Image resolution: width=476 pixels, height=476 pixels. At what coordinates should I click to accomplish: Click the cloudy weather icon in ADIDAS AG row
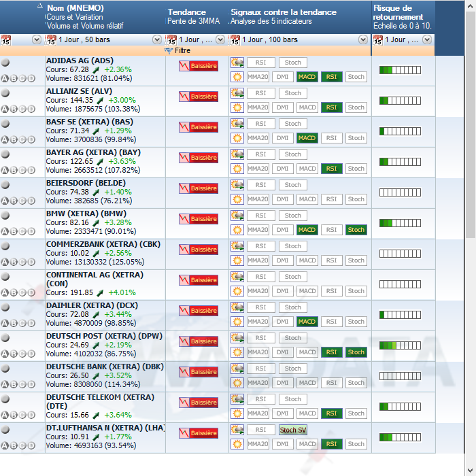tap(237, 63)
